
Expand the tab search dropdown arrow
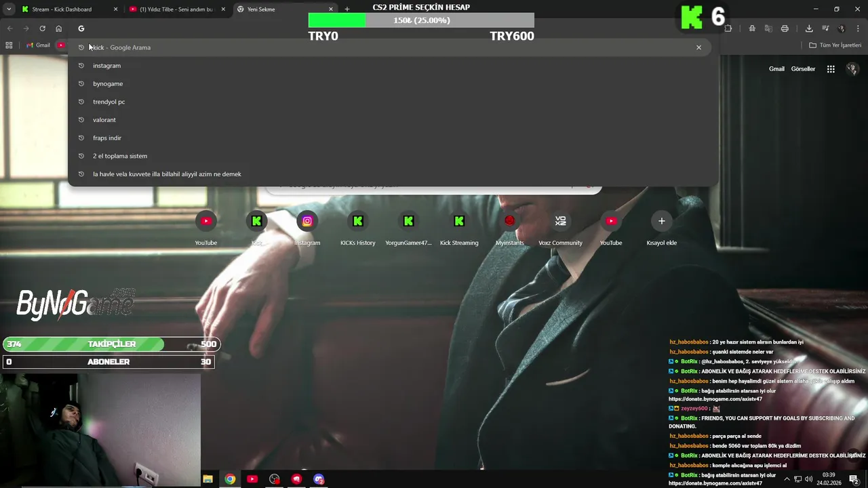[x=9, y=9]
